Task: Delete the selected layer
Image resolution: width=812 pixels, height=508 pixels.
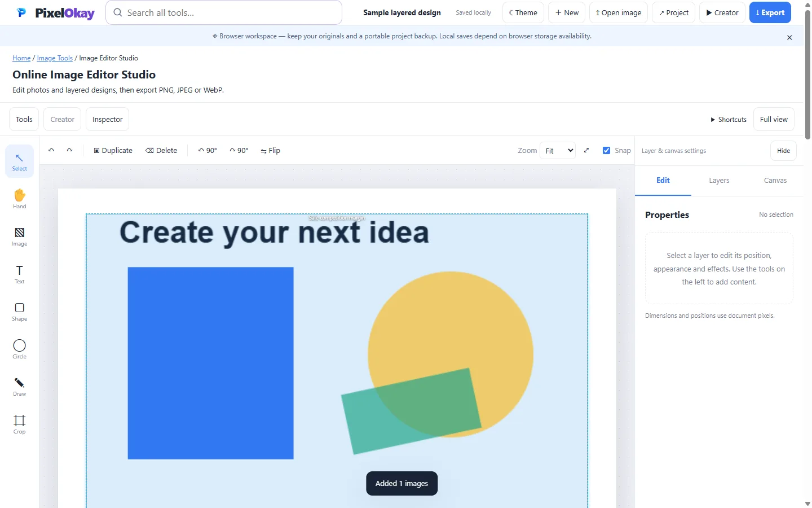Action: point(161,151)
